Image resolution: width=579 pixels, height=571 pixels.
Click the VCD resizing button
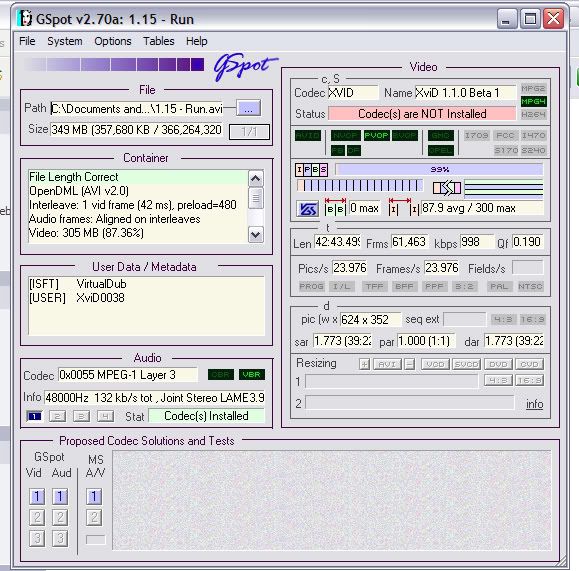coord(435,365)
